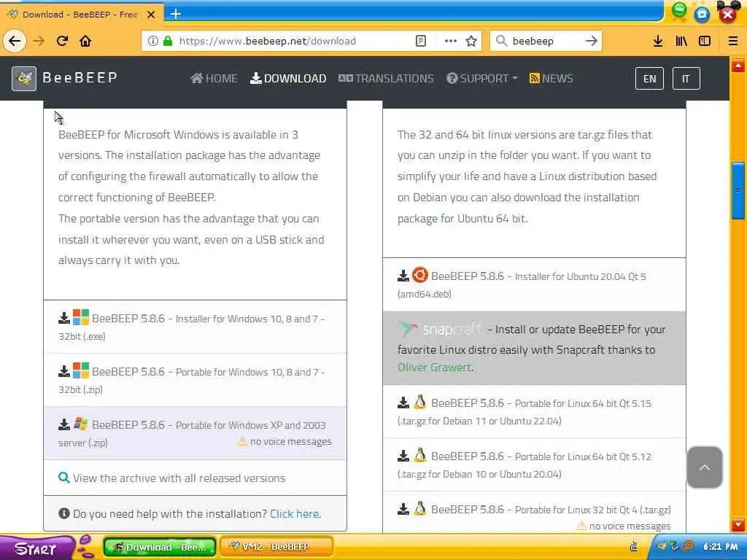Click the scrollbar up arrow
The height and width of the screenshot is (560, 747).
pos(738,65)
